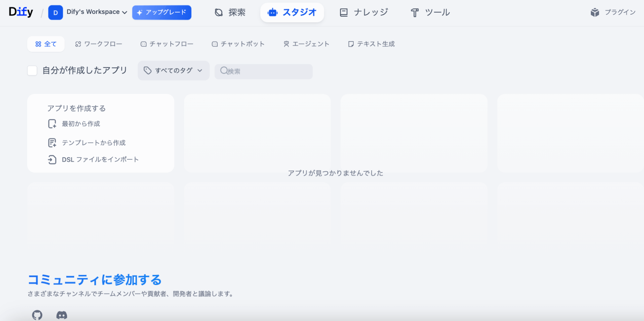644x321 pixels.
Task: Select the 全て filter tab
Action: click(46, 44)
